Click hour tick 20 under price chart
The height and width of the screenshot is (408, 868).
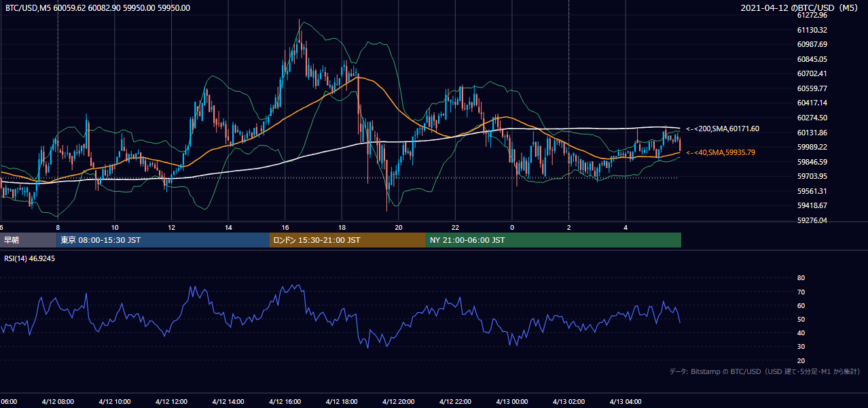[399, 228]
